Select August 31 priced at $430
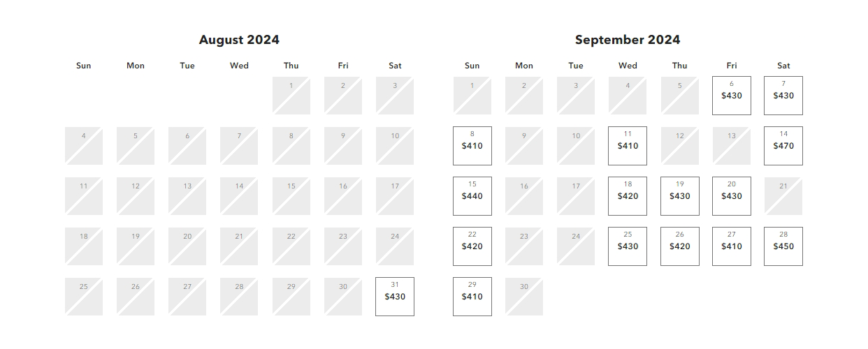This screenshot has height=349, width=868. [x=395, y=297]
